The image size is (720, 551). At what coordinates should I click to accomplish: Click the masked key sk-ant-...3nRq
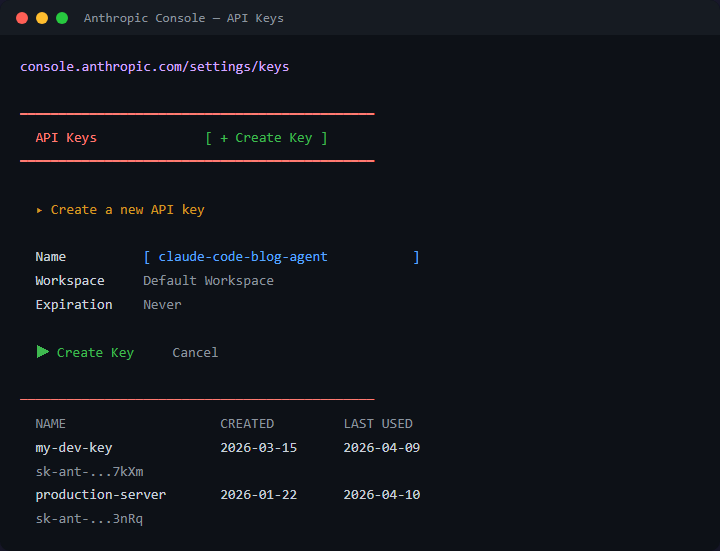tap(90, 519)
